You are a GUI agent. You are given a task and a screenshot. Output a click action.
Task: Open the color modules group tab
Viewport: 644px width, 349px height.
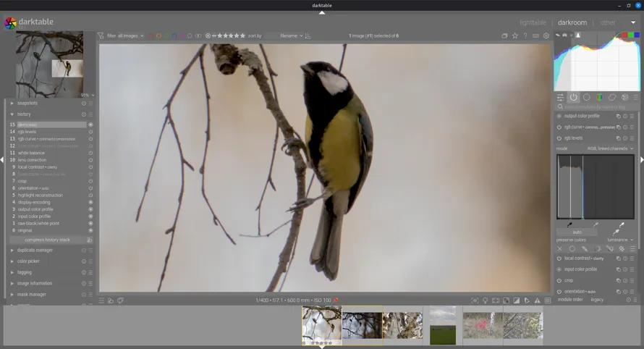click(x=599, y=97)
